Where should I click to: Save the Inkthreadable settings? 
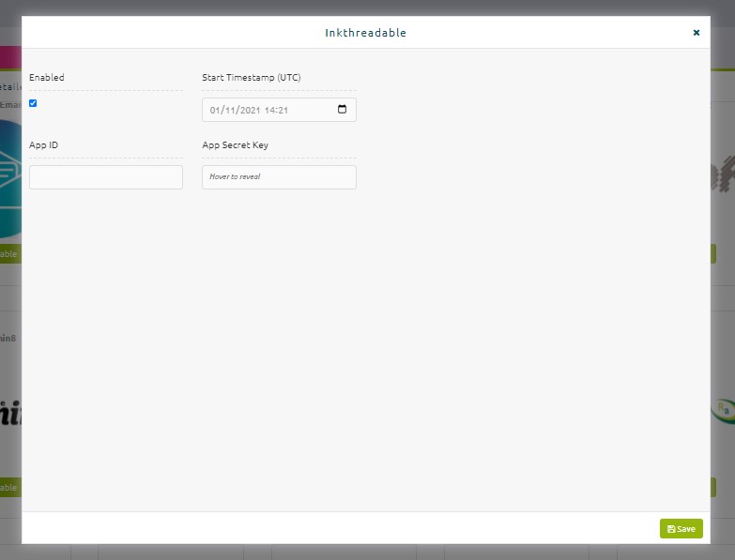coord(681,529)
